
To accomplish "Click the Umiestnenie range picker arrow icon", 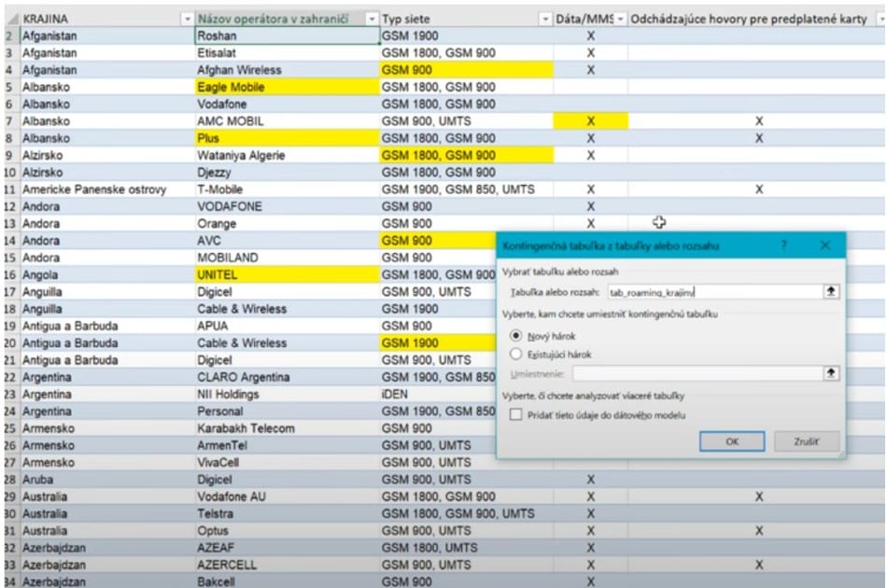I will tap(831, 373).
